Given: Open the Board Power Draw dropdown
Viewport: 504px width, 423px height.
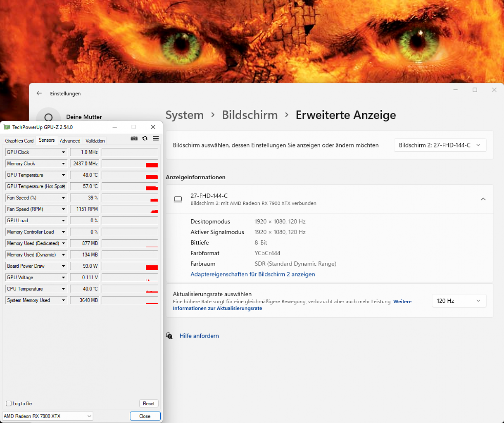Looking at the screenshot, I should pos(64,266).
